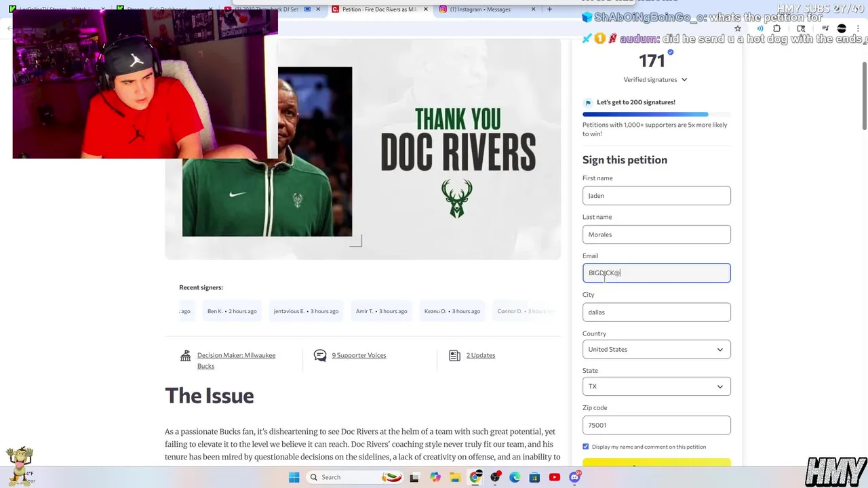Open Microsoft Store from the taskbar
Image resolution: width=868 pixels, height=488 pixels.
[534, 477]
